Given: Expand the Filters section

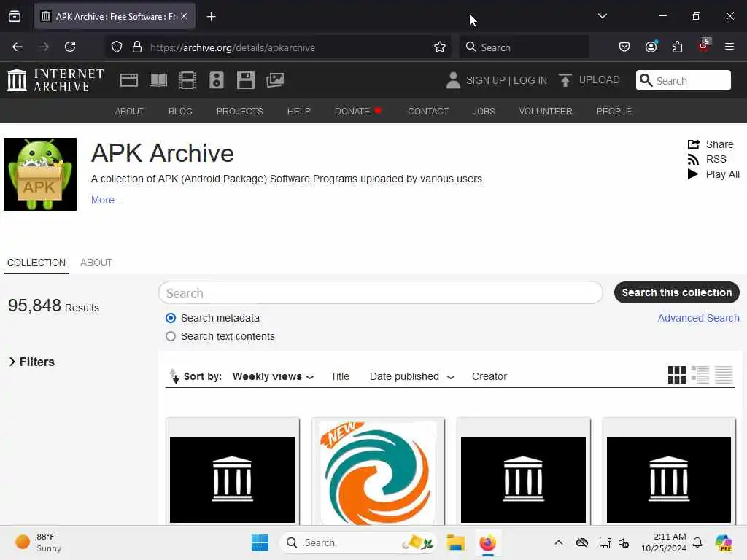Looking at the screenshot, I should tap(32, 362).
